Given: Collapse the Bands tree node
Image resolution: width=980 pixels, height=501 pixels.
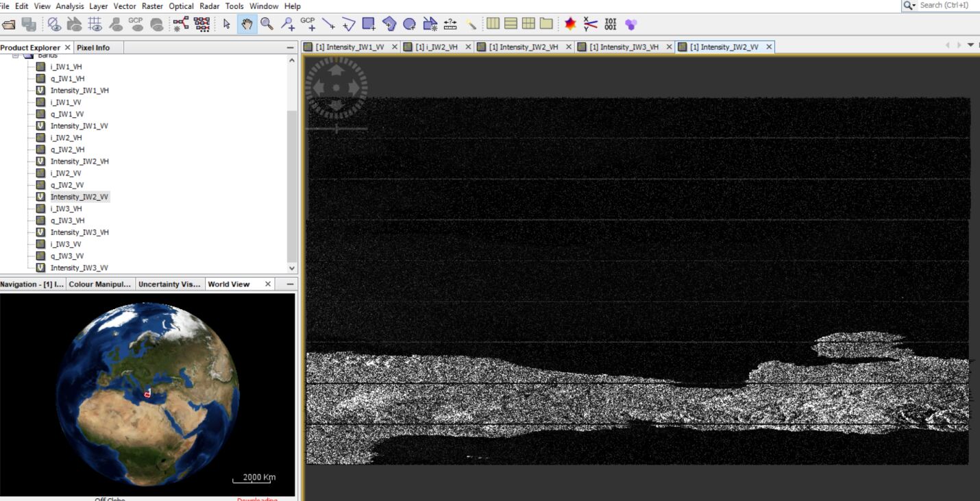Looking at the screenshot, I should (16, 56).
